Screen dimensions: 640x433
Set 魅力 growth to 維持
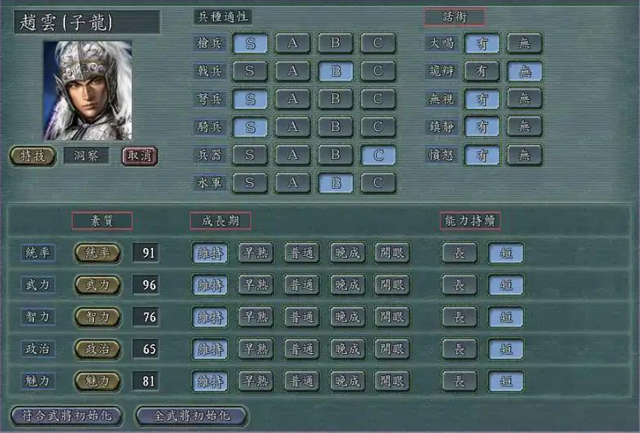210,381
